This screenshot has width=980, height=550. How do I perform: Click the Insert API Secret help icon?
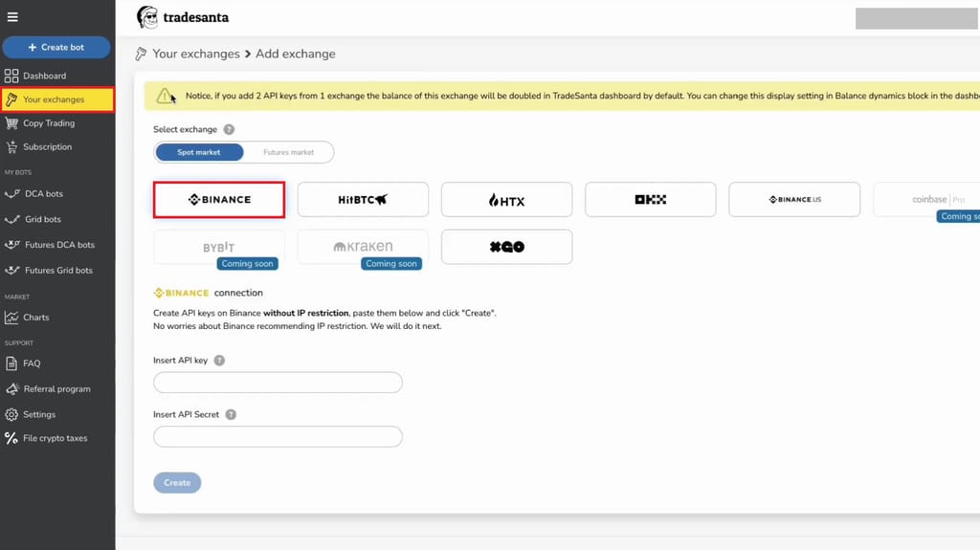(231, 414)
